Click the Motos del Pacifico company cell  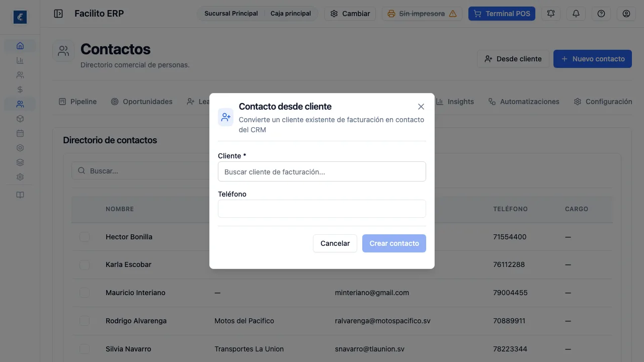[x=245, y=321]
